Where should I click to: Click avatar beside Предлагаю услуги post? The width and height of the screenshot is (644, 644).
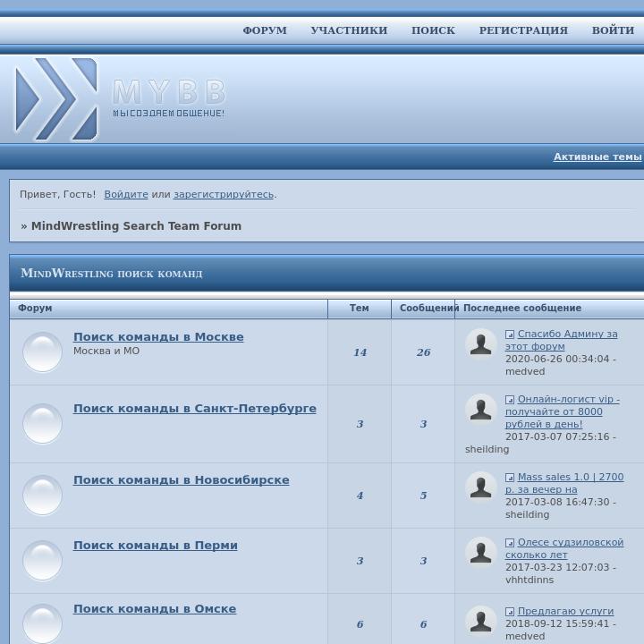(480, 621)
